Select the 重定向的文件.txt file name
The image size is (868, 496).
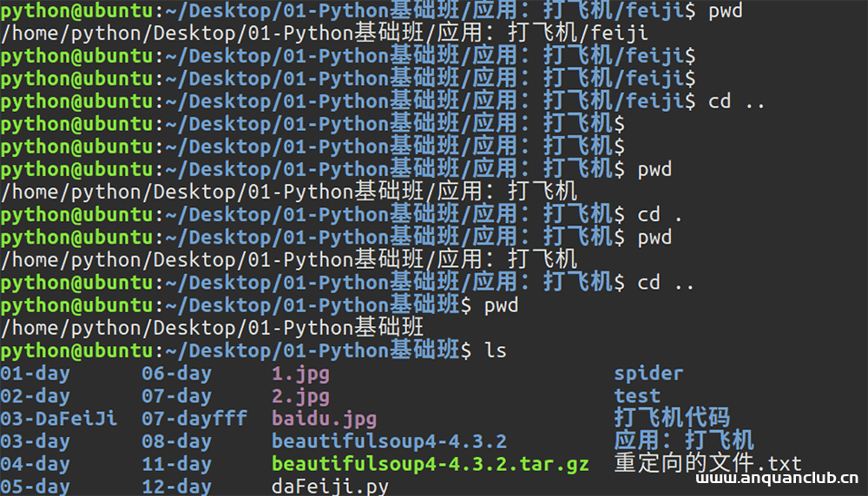pyautogui.click(x=707, y=463)
